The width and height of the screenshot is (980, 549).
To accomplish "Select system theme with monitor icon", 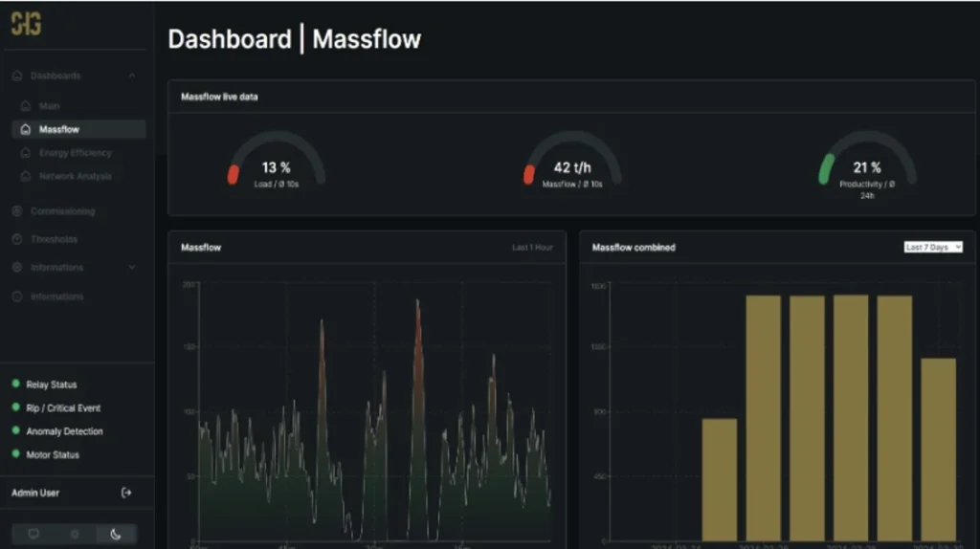I will coord(33,534).
